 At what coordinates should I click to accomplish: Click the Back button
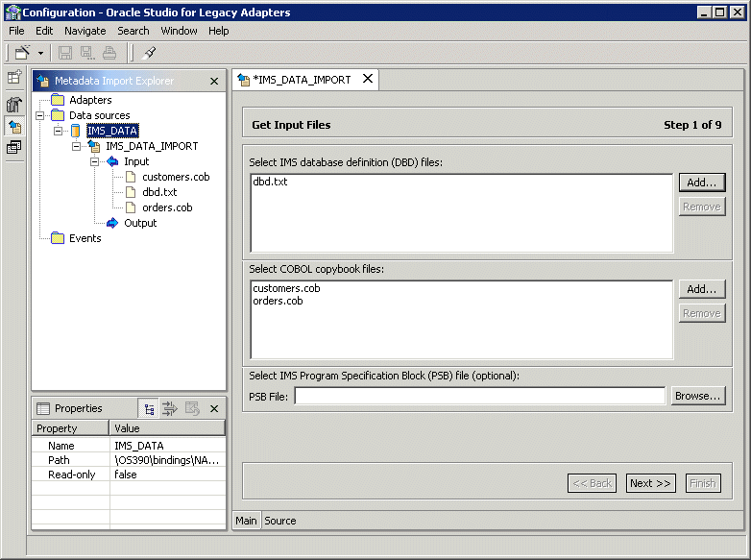tap(592, 483)
